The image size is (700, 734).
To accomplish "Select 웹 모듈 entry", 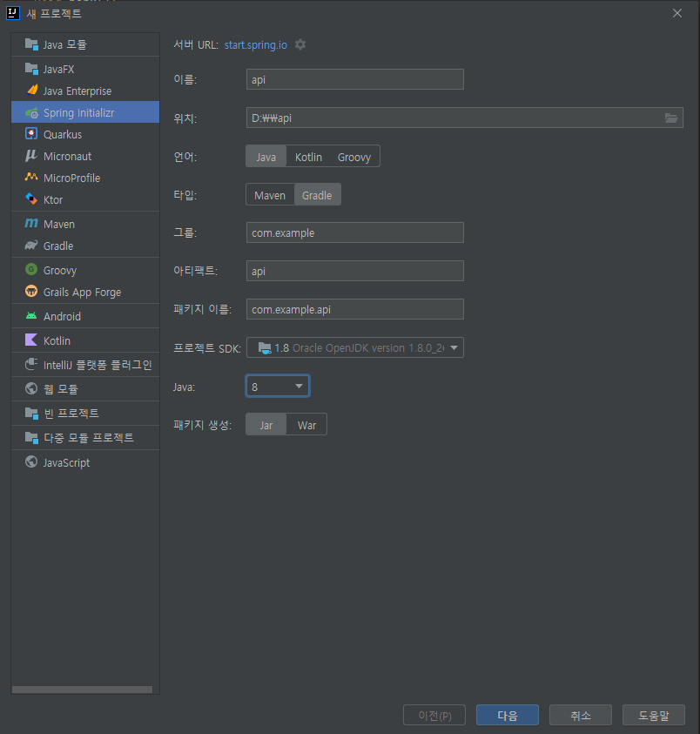I will (x=85, y=389).
